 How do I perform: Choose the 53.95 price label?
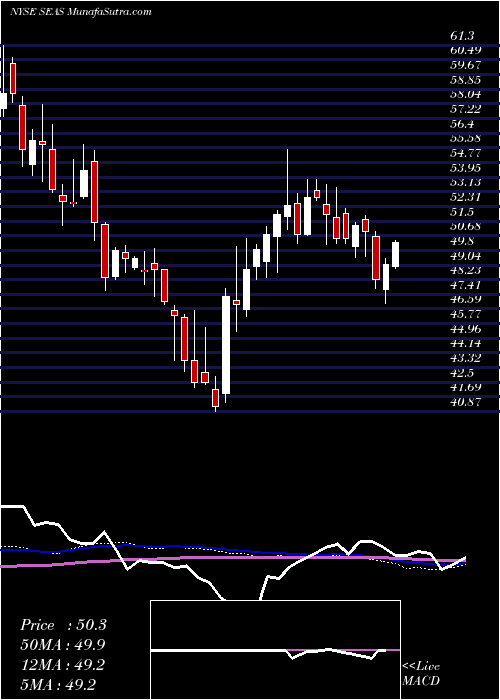466,168
